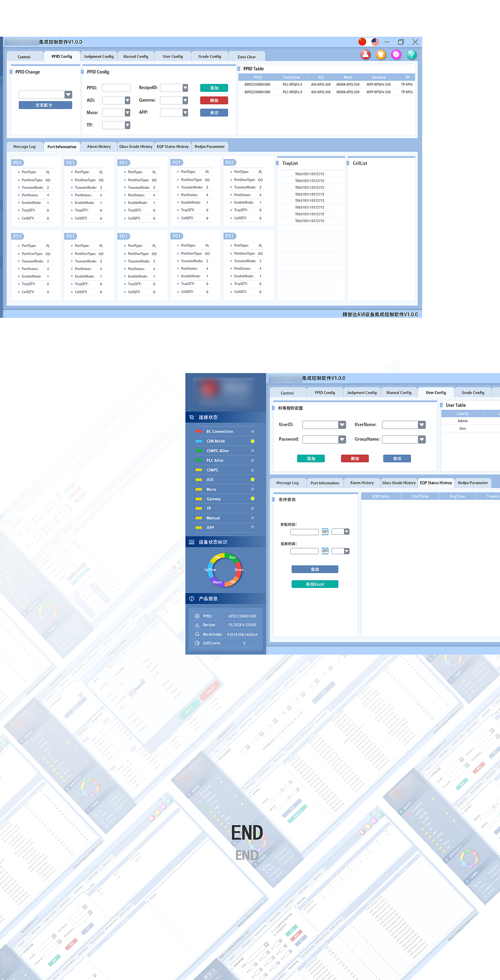Expand the RecipeID dropdown
The image size is (500, 980).
185,88
